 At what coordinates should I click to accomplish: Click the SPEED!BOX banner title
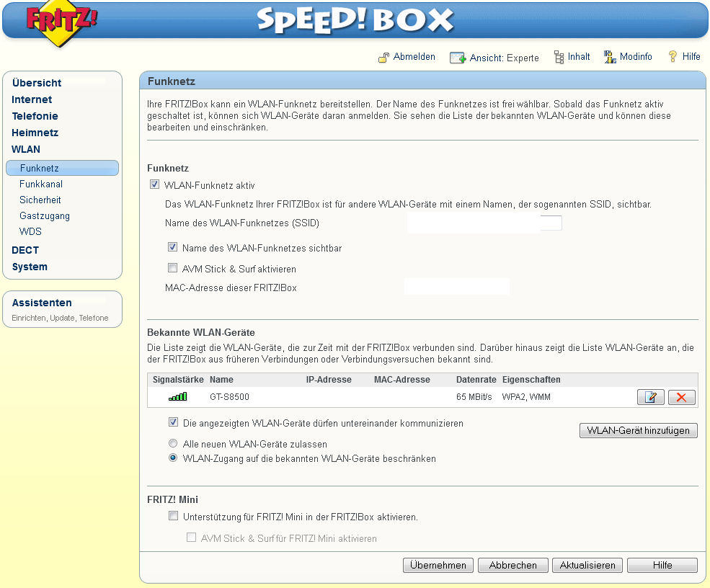355,20
